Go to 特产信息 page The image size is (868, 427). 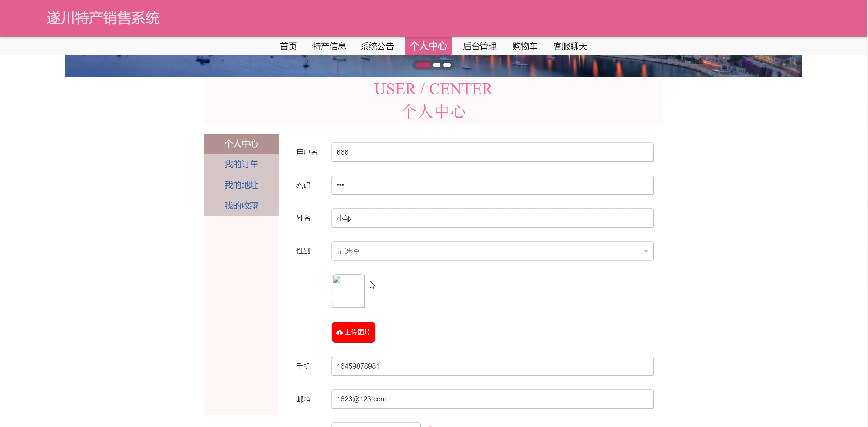[x=329, y=46]
